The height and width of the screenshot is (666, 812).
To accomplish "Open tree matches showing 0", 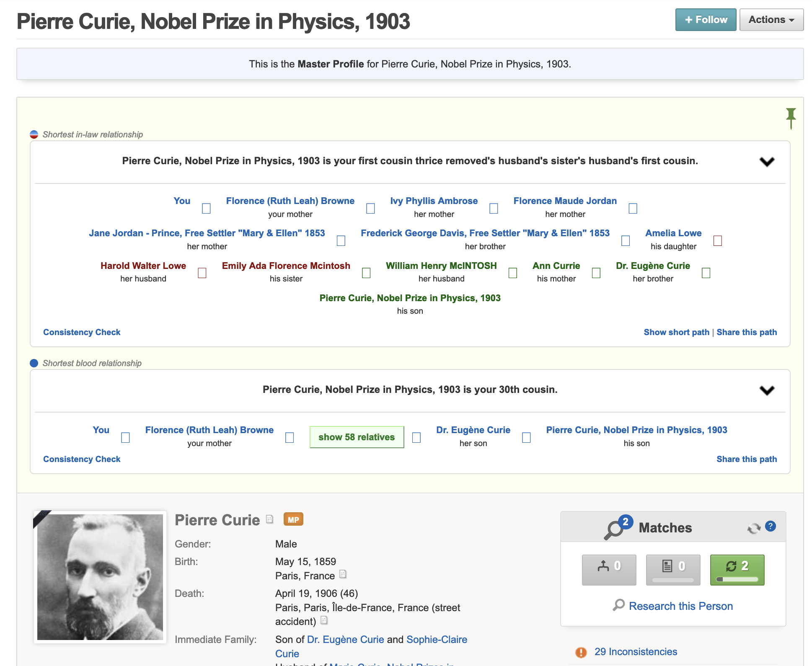I will tap(609, 570).
